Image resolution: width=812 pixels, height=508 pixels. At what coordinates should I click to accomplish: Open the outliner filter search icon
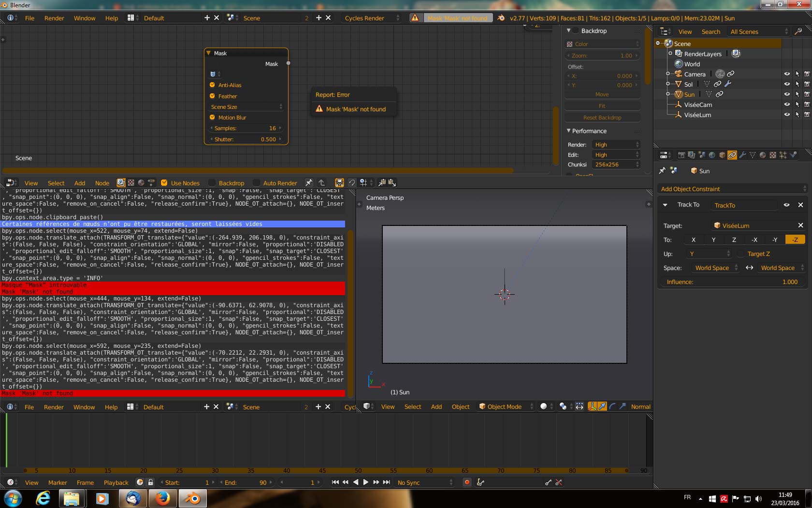pyautogui.click(x=798, y=31)
